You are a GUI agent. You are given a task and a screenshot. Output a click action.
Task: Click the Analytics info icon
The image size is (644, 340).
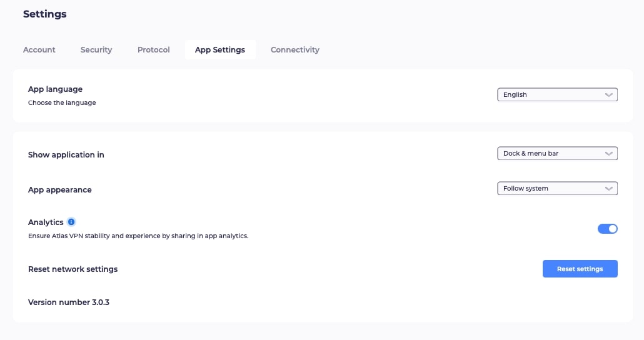tap(71, 222)
